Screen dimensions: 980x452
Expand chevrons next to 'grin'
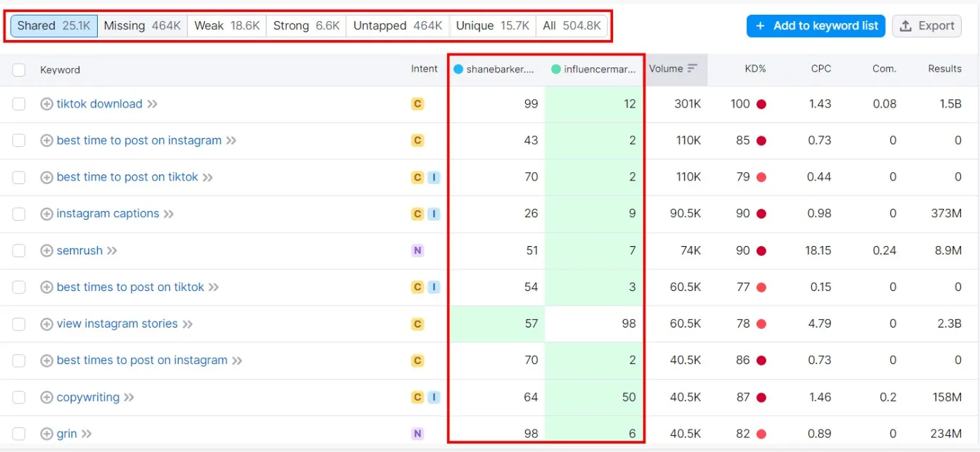[x=87, y=434]
